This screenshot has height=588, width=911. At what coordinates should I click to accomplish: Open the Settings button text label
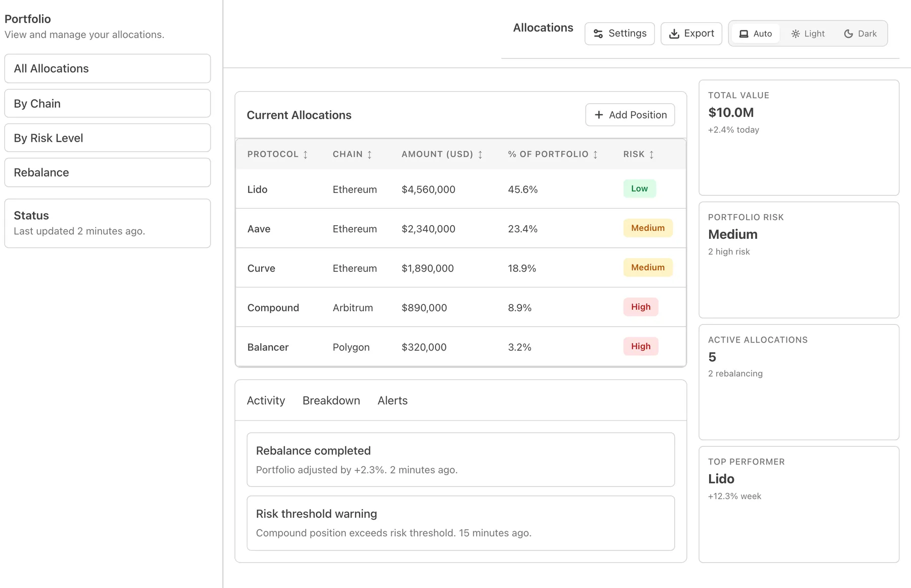coord(628,33)
